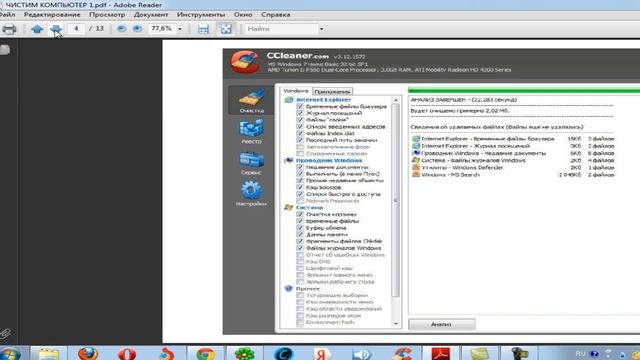Open Windows Start menu
The height and width of the screenshot is (360, 640).
point(10,354)
